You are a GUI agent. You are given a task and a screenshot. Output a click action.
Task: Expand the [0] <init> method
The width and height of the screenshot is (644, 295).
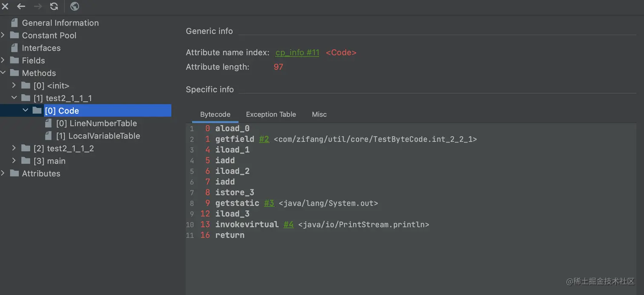coord(14,86)
